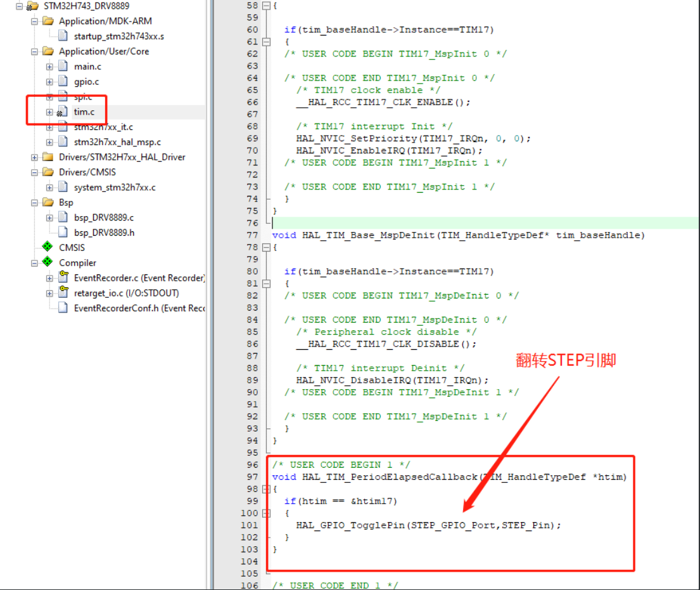The width and height of the screenshot is (700, 590).
Task: Select the green CMSIS component icon
Action: click(46, 247)
